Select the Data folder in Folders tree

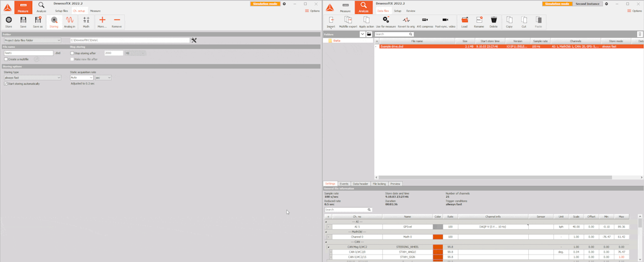(337, 41)
